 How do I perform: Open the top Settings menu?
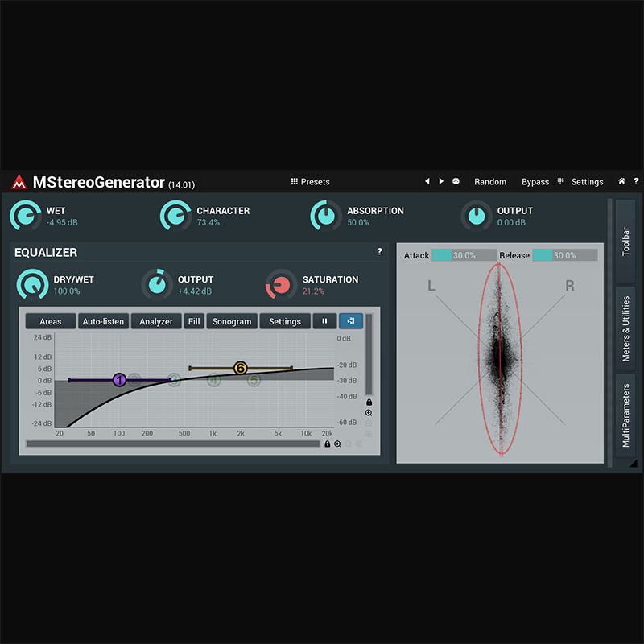coord(587,182)
